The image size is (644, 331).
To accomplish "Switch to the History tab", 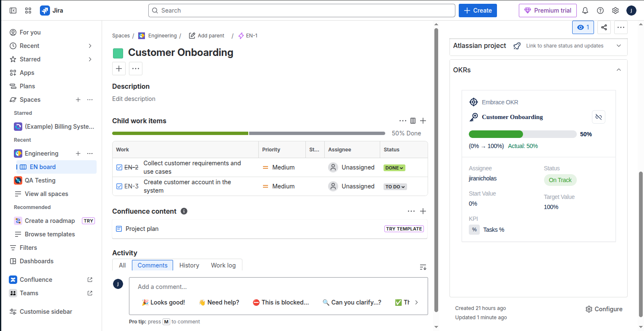I will (189, 265).
